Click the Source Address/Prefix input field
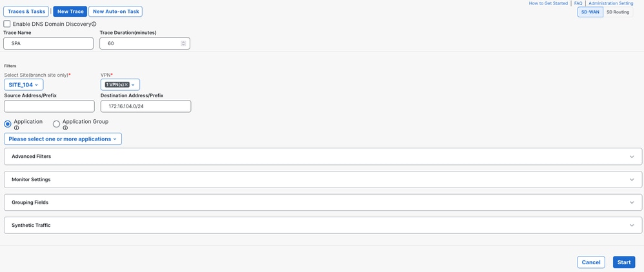 click(49, 106)
